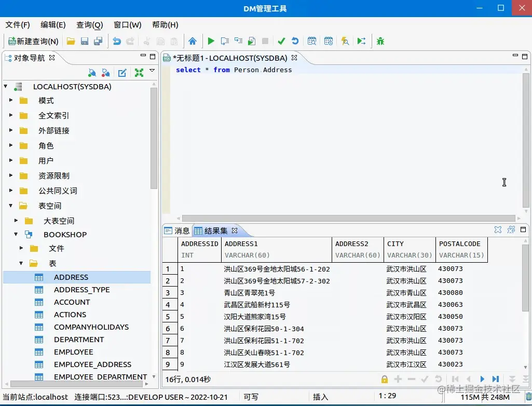Click the CITY column header
The height and width of the screenshot is (406, 532).
click(x=410, y=250)
